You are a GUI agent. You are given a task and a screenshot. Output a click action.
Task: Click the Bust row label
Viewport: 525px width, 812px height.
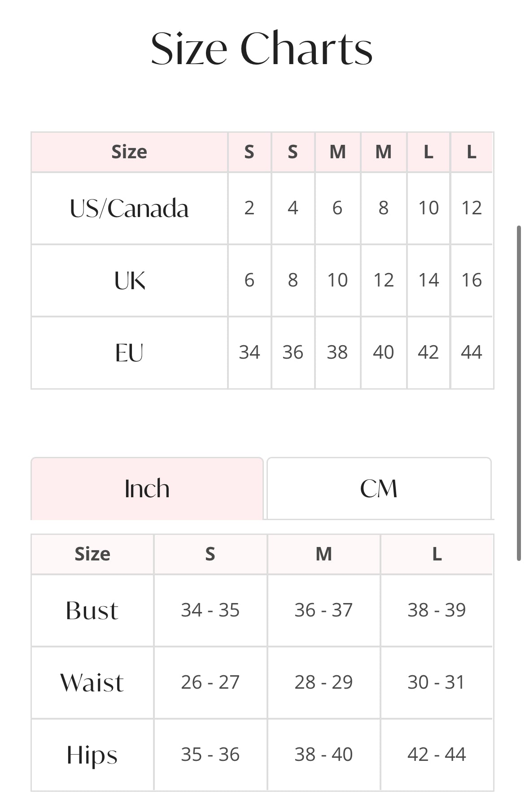click(x=92, y=610)
